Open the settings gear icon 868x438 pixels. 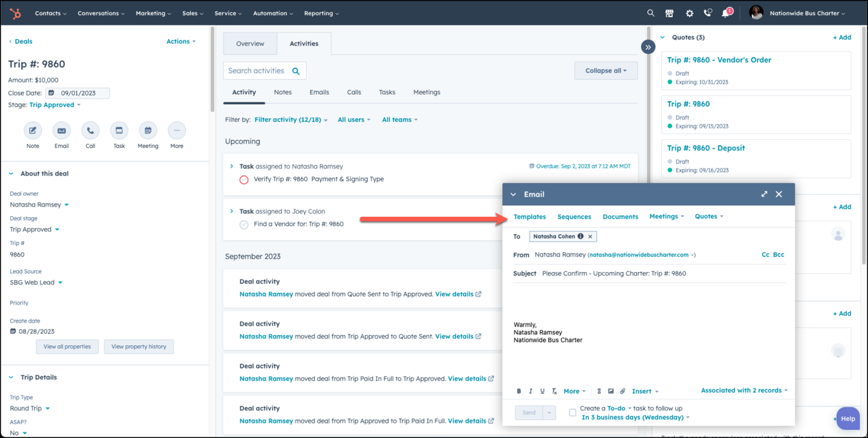689,13
